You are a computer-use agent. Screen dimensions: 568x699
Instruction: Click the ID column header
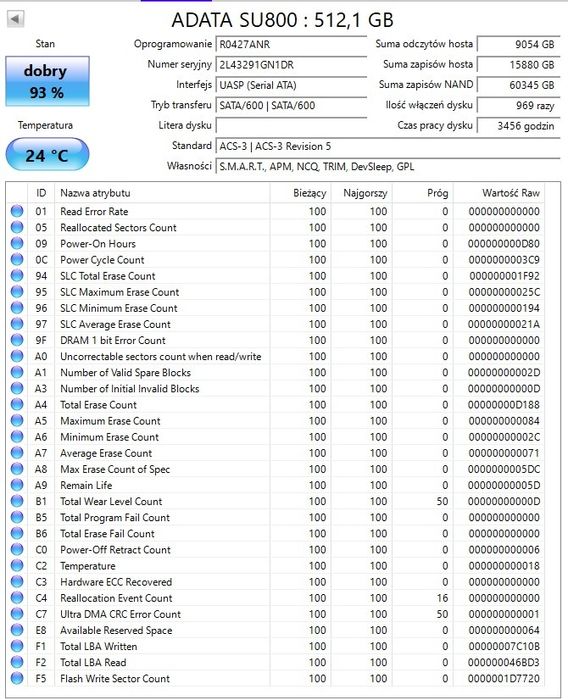(41, 193)
